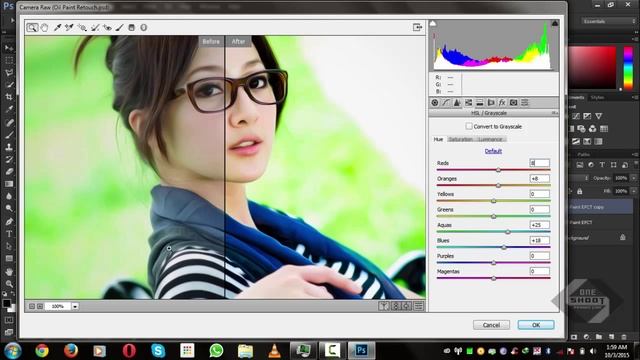The image size is (640, 360).
Task: Open VLC media player from the taskbar
Action: (274, 351)
